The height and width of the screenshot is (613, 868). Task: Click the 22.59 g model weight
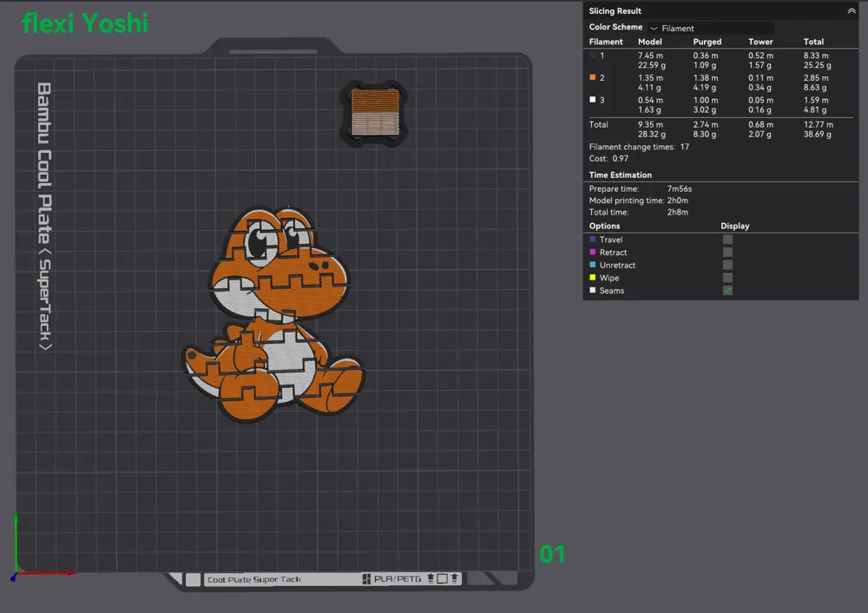[652, 65]
